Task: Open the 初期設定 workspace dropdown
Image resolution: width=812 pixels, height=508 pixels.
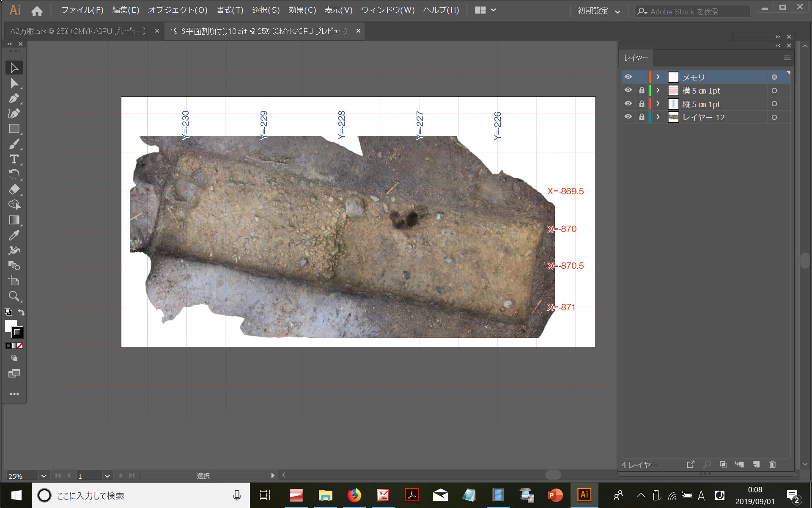Action: point(599,11)
